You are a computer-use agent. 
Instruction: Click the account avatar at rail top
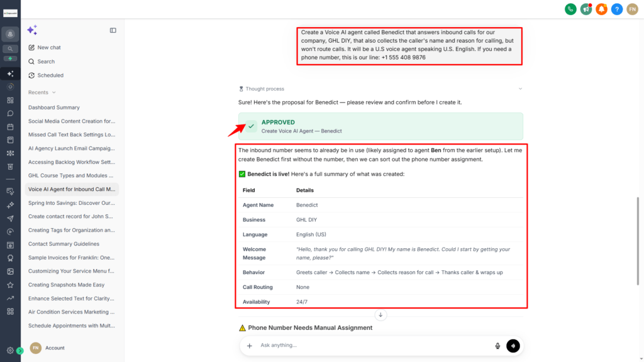(x=10, y=34)
